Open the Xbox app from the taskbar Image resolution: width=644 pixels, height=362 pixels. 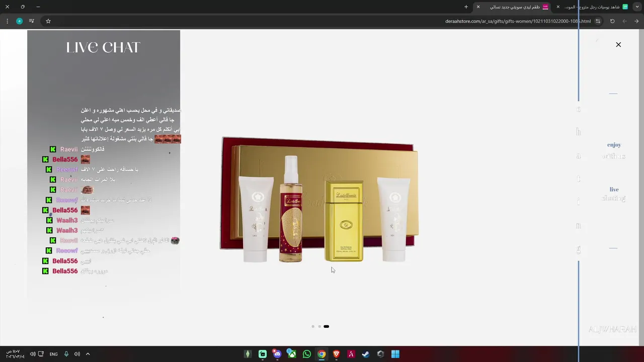click(x=292, y=354)
